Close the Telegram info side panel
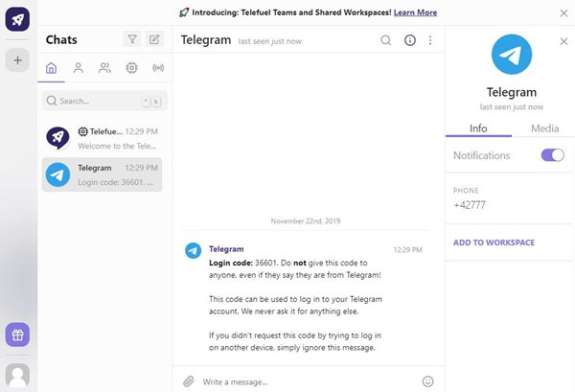Viewport: 575px width, 392px height. coord(564,41)
